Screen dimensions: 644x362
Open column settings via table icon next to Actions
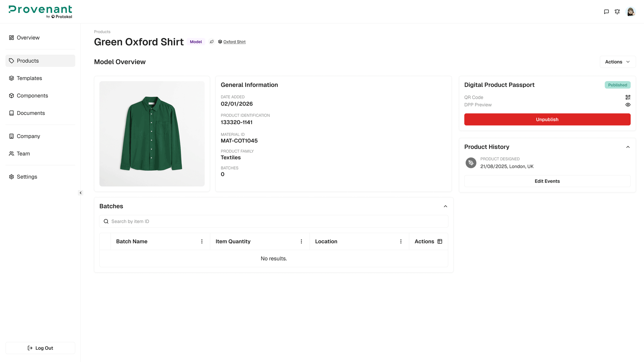[440, 241]
